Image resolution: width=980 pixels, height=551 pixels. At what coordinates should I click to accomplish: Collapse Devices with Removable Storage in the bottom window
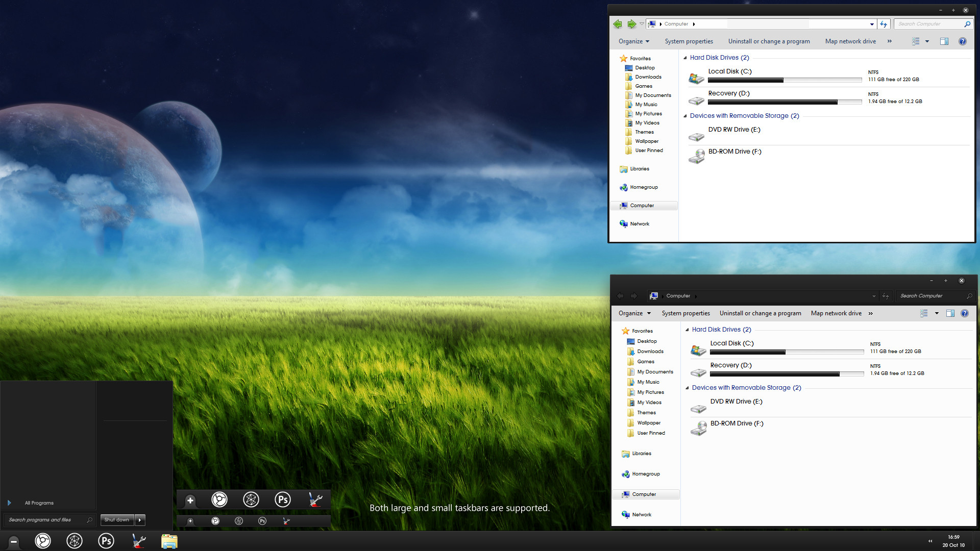click(x=687, y=388)
